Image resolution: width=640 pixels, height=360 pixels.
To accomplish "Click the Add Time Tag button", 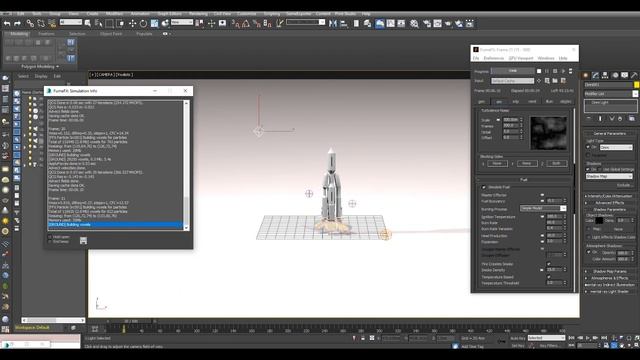I will point(472,347).
